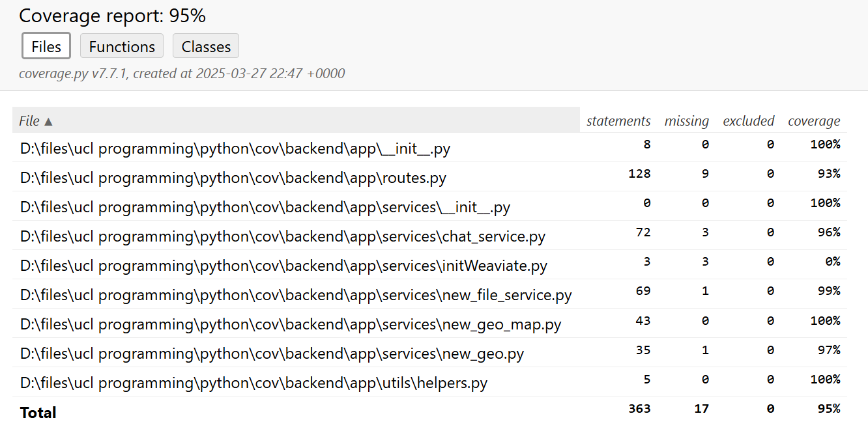Open the new_geo.py file link
868x431 pixels.
point(272,354)
